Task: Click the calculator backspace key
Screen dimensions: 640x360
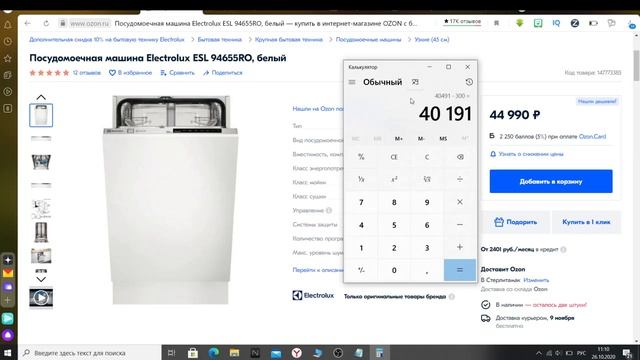Action: coord(460,157)
